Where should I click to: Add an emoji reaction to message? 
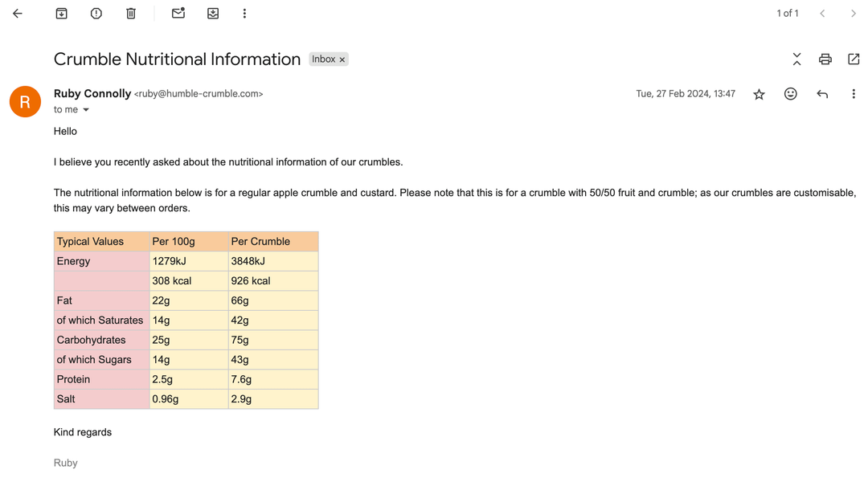coord(791,94)
